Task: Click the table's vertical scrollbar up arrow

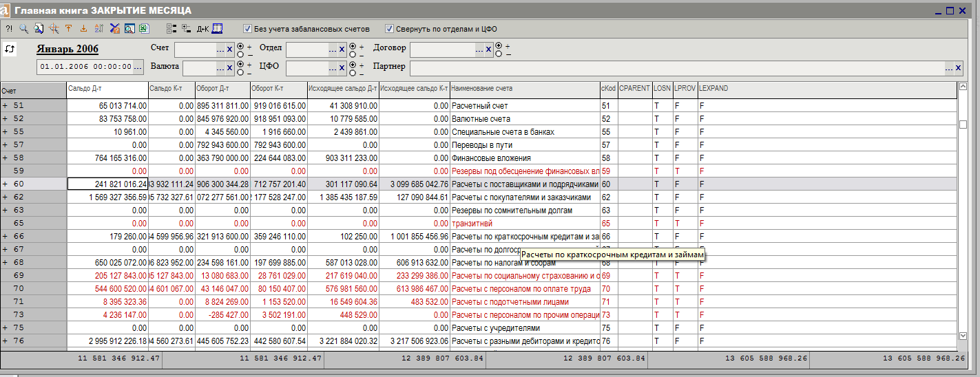Action: [963, 86]
